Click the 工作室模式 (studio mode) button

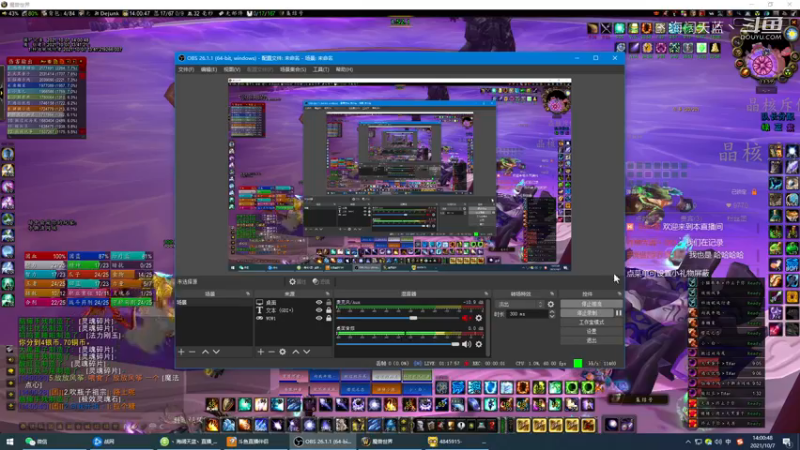(591, 322)
